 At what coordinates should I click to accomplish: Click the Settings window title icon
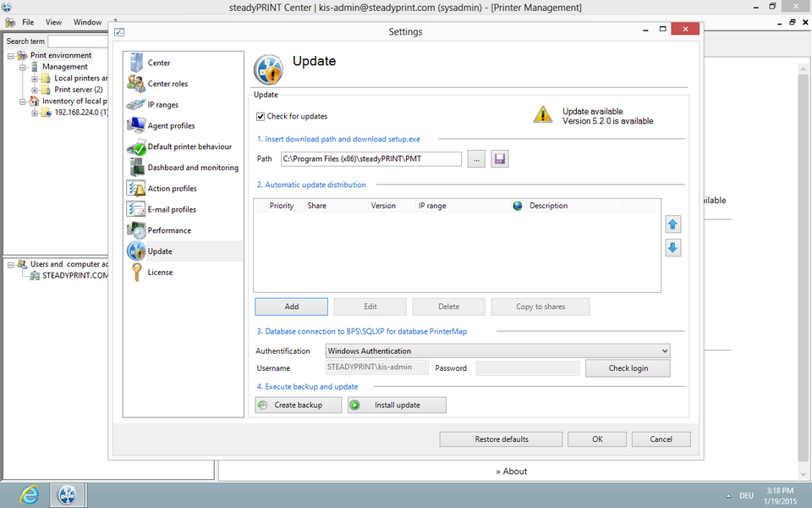[x=119, y=31]
